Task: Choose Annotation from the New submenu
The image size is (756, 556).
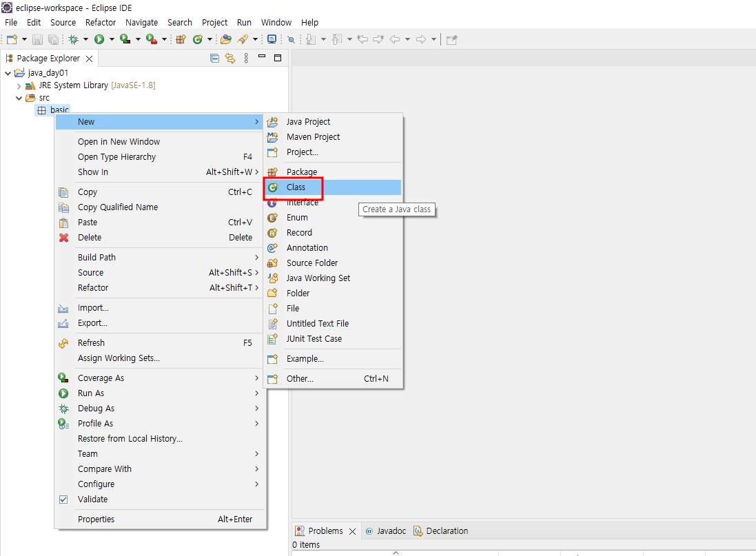Action: click(x=334, y=248)
